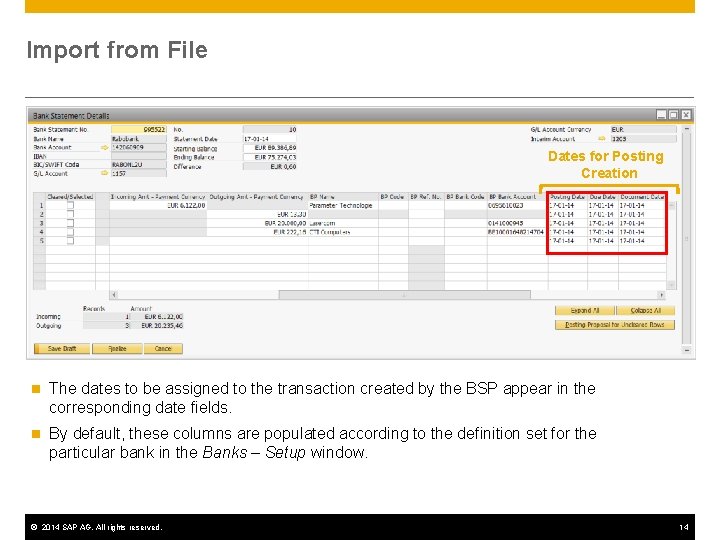Click the BP bank account cell in row 3
Viewport: 720px width, 540px height.
tap(518, 223)
